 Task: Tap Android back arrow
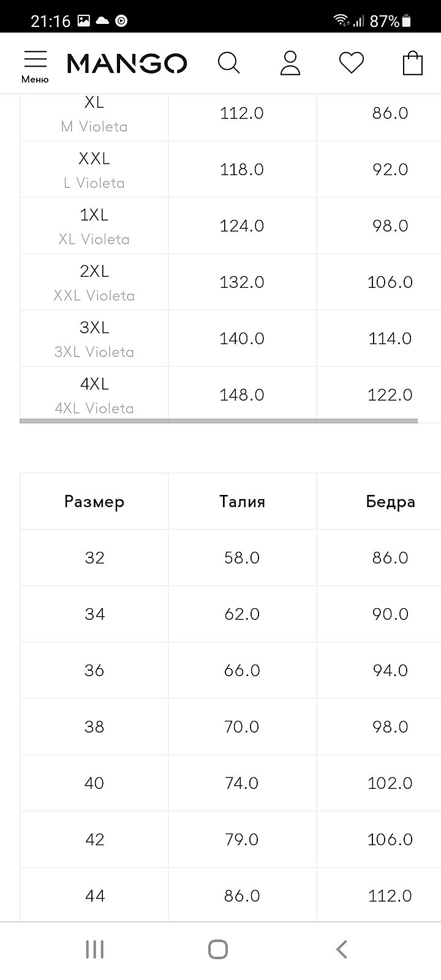pos(342,949)
